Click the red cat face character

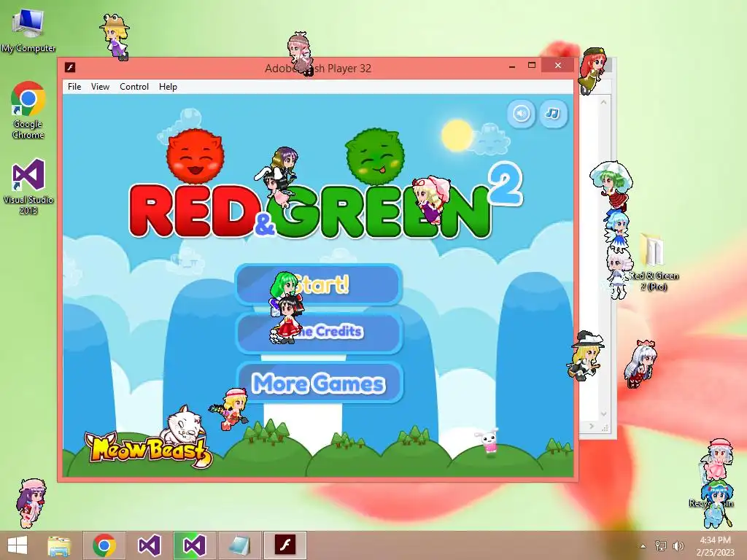(196, 156)
